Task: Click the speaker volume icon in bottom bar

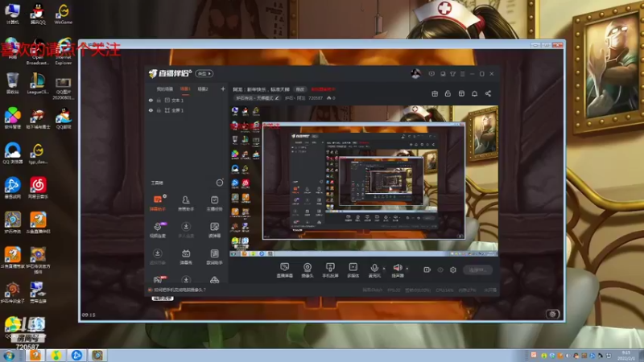Action: tap(397, 269)
